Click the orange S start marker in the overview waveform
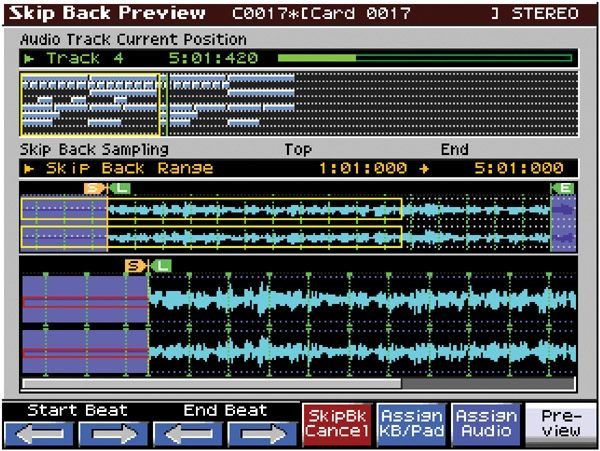This screenshot has width=600, height=451. (x=93, y=188)
